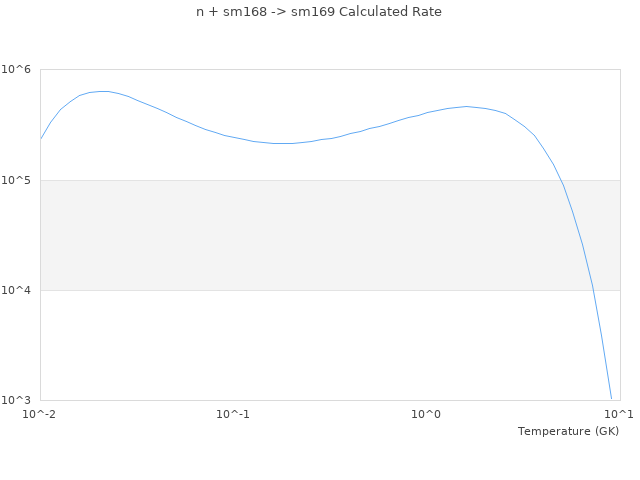Screen dimensions: 640x480
Task: Click the 10^-1 x-axis tick label
Action: coord(233,415)
